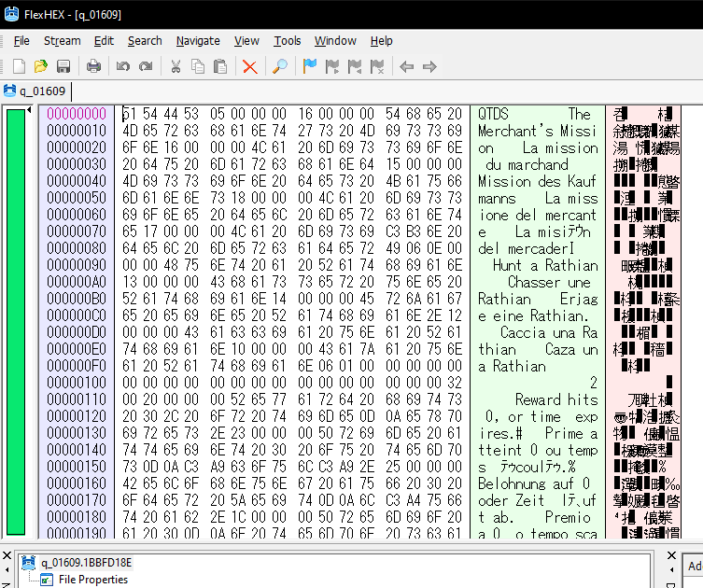Click the New file toolbar icon

pyautogui.click(x=19, y=66)
